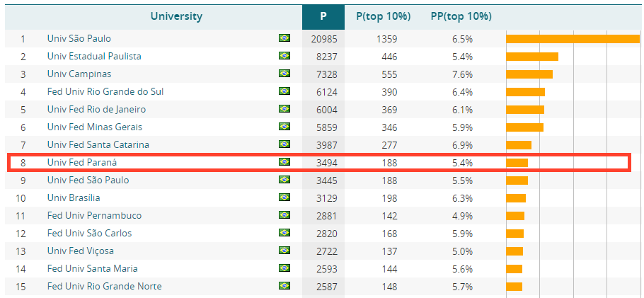
Task: Select PP(top 10%) value 6.9%
Action: [x=462, y=145]
